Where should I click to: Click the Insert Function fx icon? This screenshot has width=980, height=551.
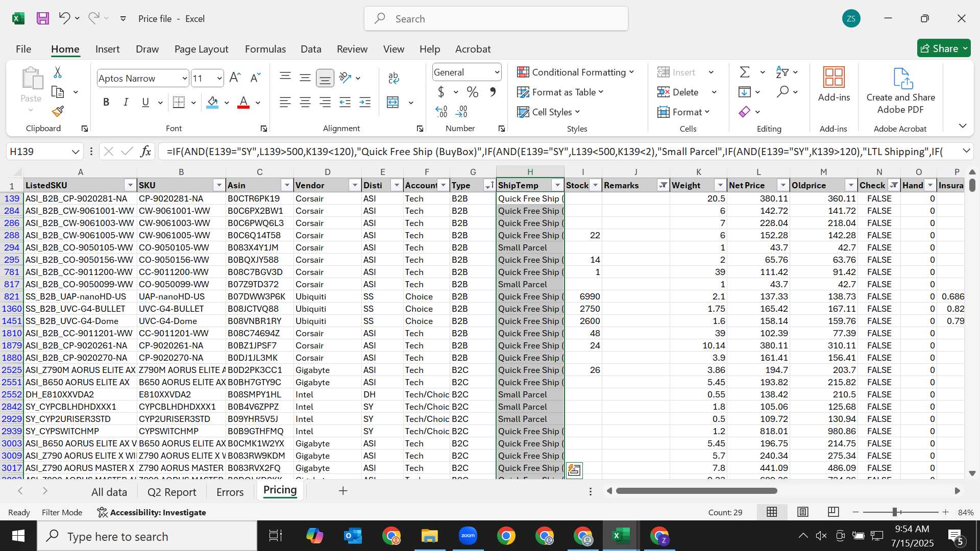tap(145, 152)
